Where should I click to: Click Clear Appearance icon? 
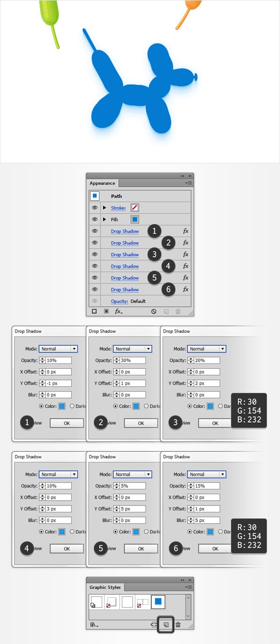(154, 311)
